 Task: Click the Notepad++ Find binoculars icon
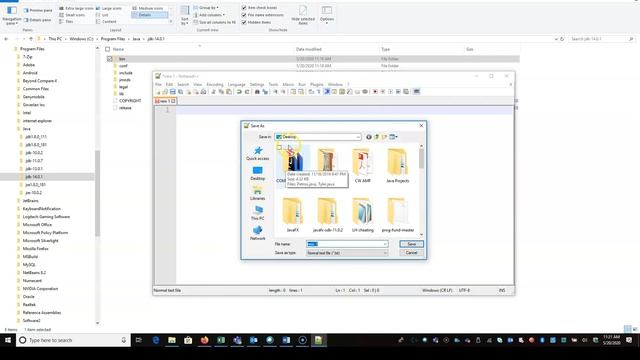pos(257,92)
